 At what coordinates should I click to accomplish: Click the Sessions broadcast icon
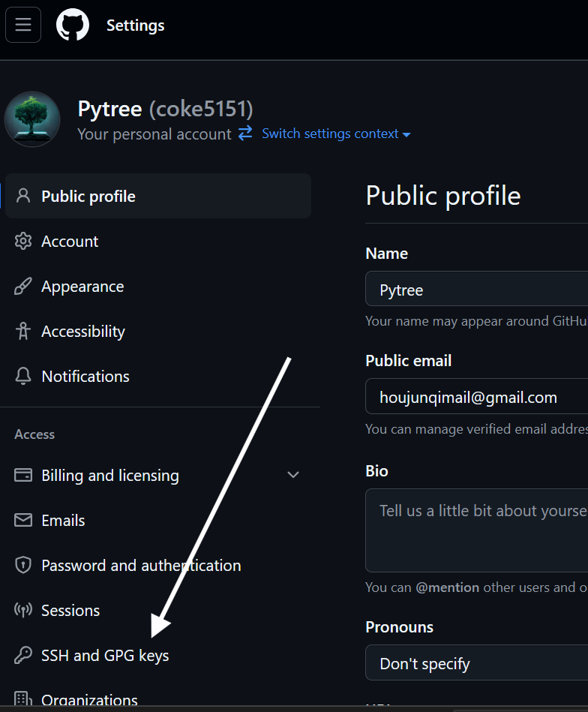point(23,610)
